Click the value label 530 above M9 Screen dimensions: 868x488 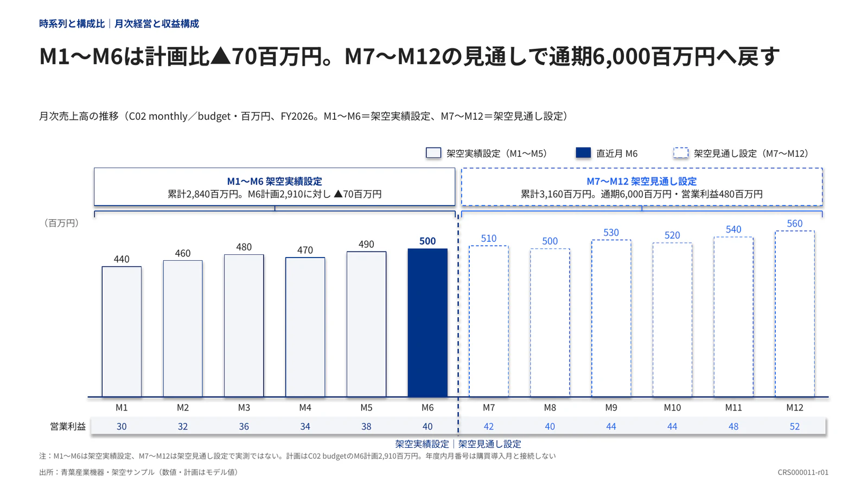point(611,232)
